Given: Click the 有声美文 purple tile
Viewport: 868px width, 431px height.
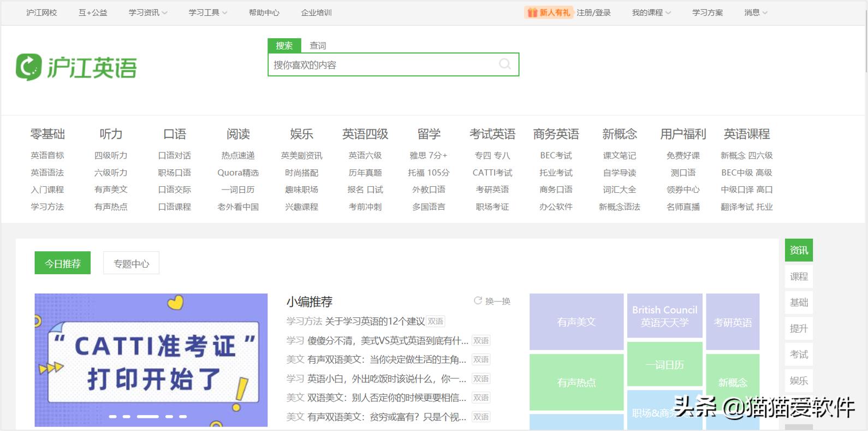Looking at the screenshot, I should pyautogui.click(x=576, y=322).
